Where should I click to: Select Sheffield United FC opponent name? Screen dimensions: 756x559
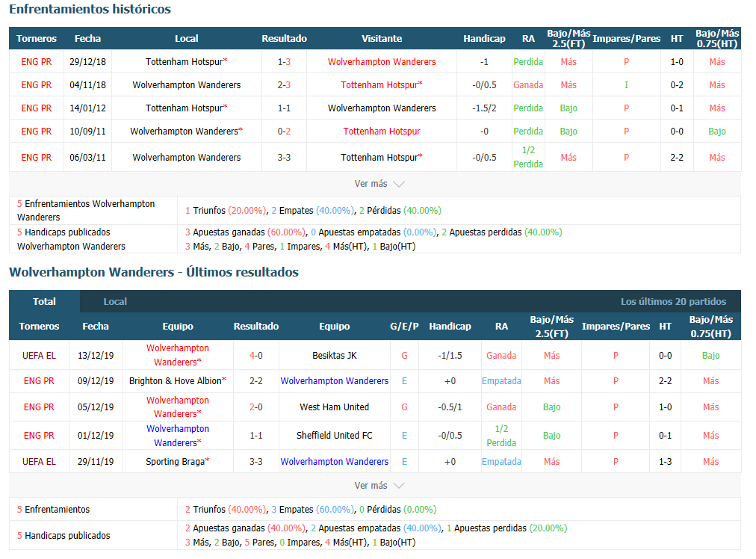point(334,436)
